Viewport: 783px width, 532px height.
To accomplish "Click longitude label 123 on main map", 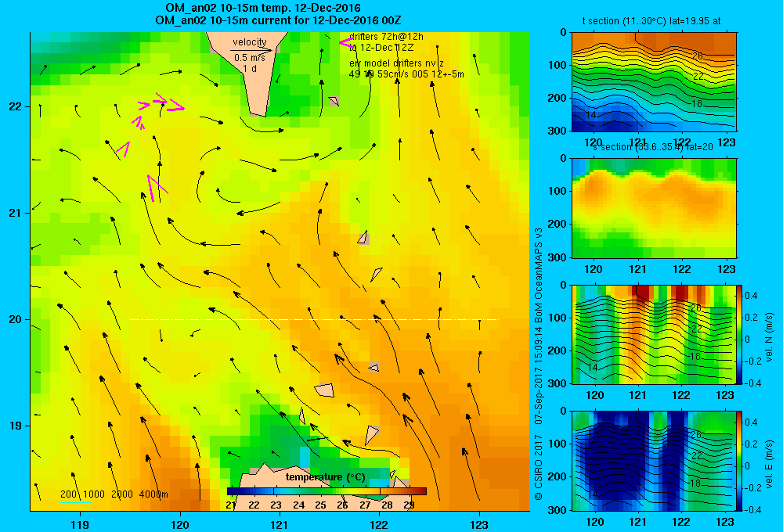I will point(479,524).
